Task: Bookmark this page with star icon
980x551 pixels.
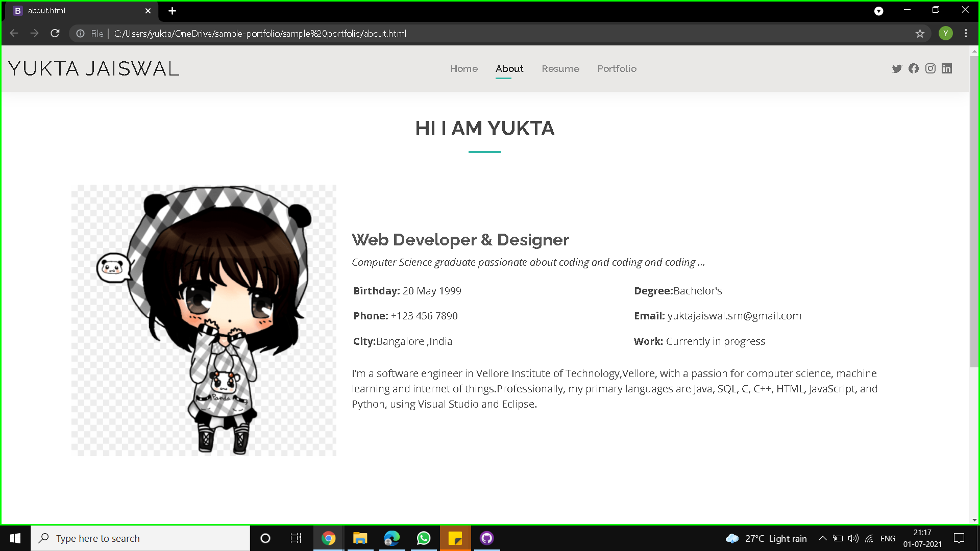Action: click(920, 34)
